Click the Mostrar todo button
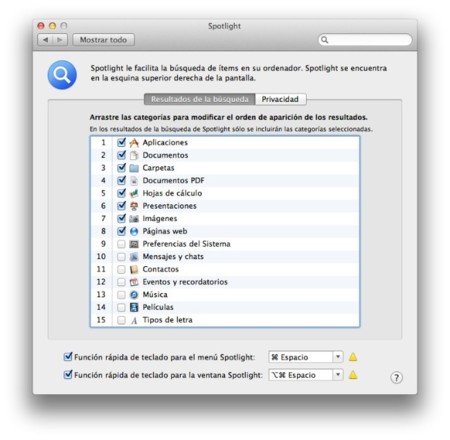The height and width of the screenshot is (440, 450). point(103,40)
